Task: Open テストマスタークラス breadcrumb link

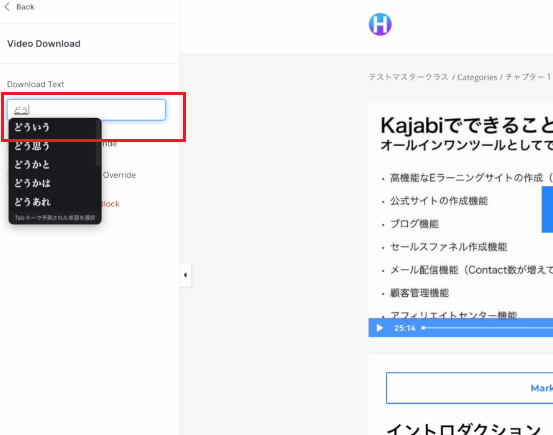Action: (408, 77)
